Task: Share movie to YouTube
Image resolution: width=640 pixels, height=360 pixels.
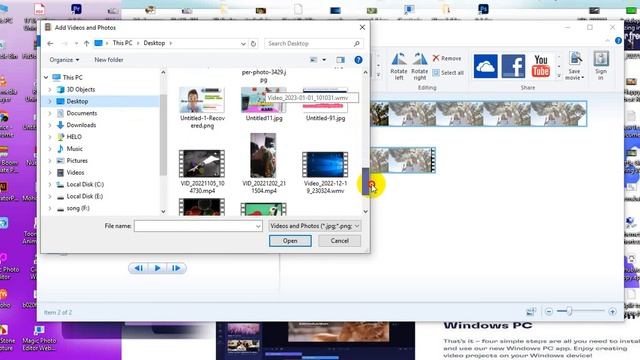Action: (541, 66)
